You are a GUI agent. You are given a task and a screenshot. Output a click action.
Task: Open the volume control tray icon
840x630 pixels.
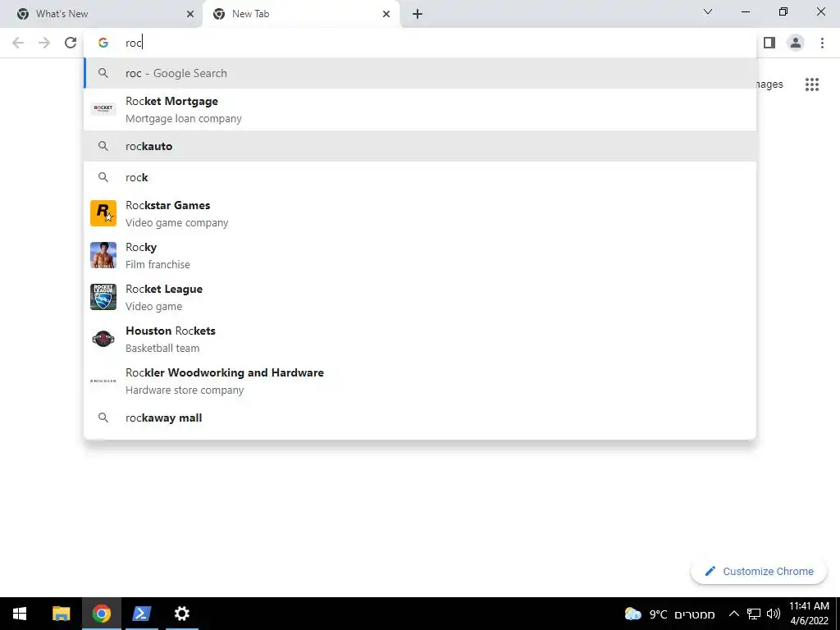[x=773, y=614]
